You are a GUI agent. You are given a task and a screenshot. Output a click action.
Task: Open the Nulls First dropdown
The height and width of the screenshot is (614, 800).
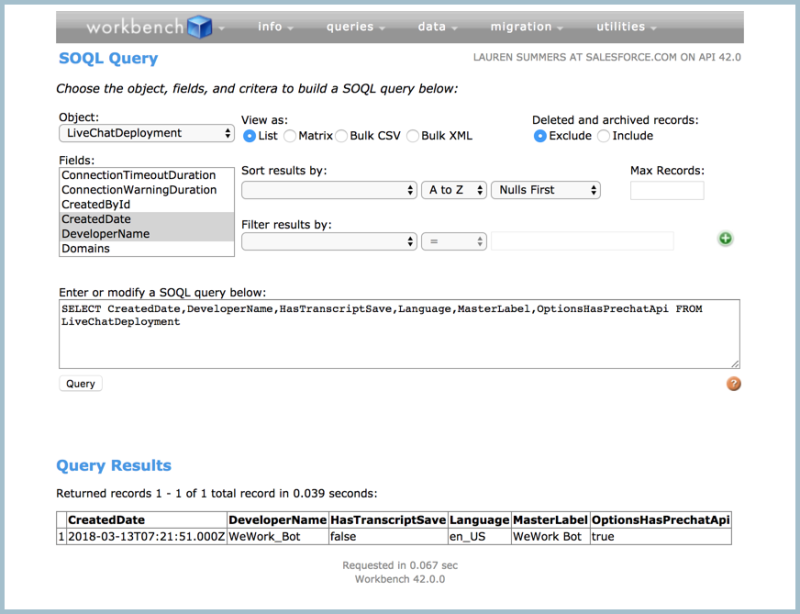pos(545,190)
